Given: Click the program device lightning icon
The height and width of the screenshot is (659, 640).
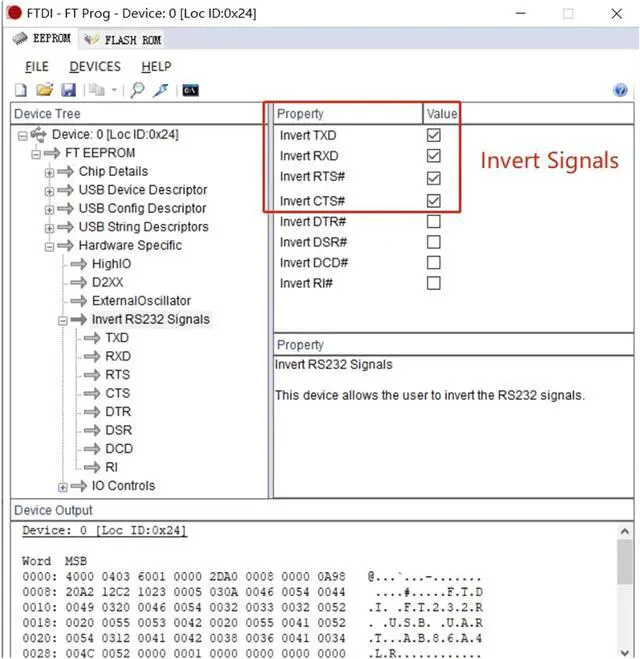Looking at the screenshot, I should (x=160, y=90).
